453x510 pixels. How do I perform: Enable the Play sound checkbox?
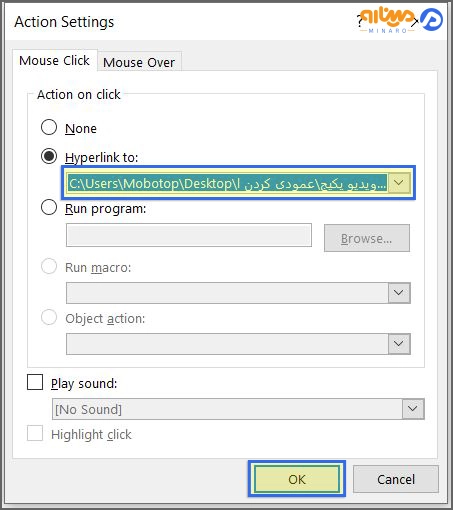pyautogui.click(x=35, y=382)
